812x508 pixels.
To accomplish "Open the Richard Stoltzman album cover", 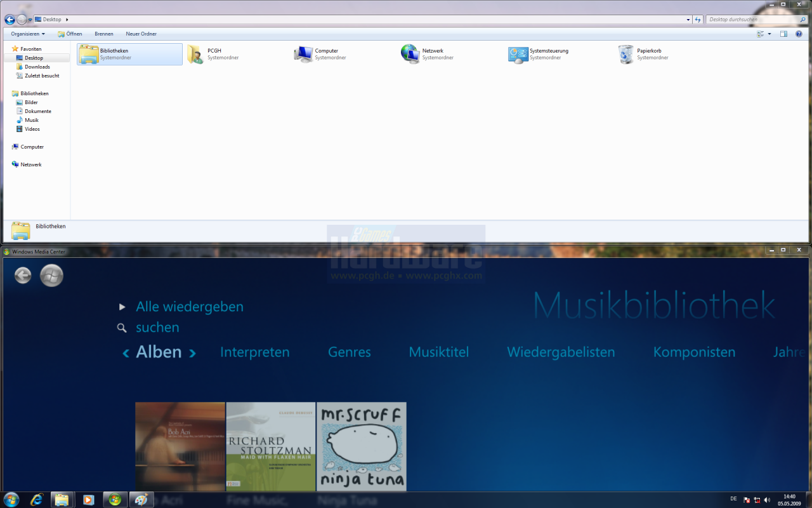I will click(271, 446).
